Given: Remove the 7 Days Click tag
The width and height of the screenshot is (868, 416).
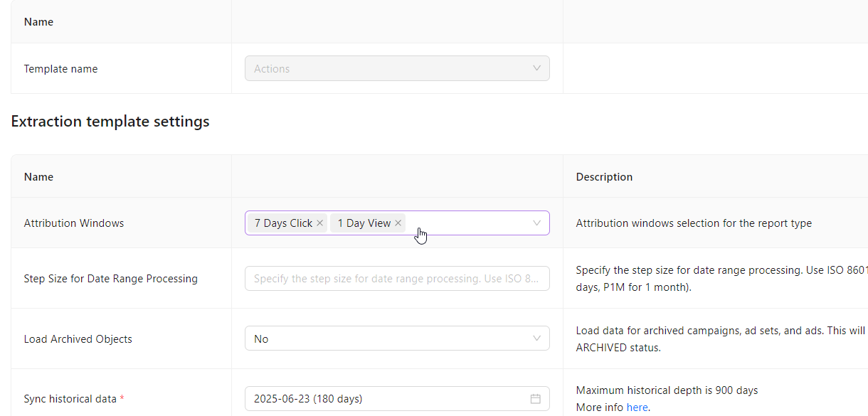Looking at the screenshot, I should coord(320,223).
